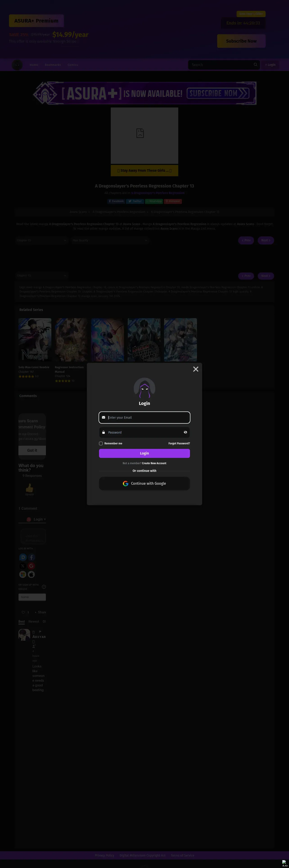The width and height of the screenshot is (289, 868).
Task: Share on WhatsApp
Action: pos(154,201)
